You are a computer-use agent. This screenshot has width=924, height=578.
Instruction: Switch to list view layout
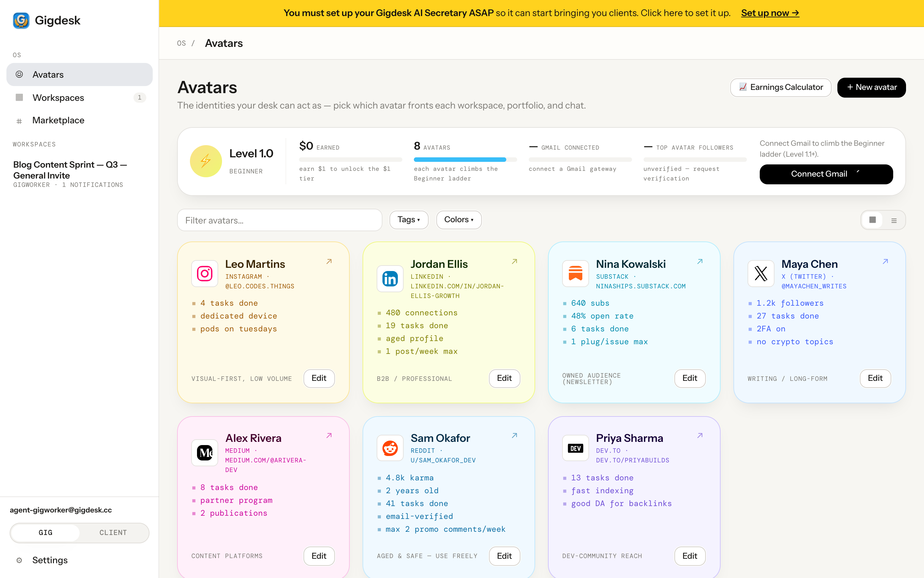pyautogui.click(x=894, y=220)
